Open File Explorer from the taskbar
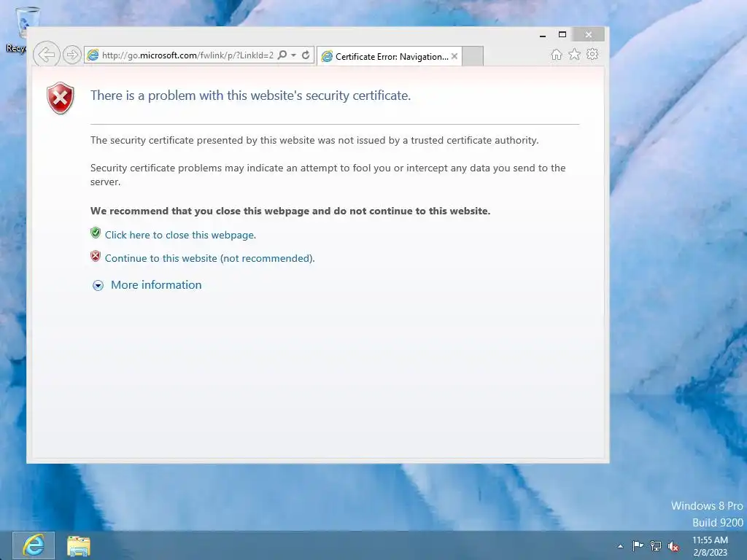Image resolution: width=747 pixels, height=560 pixels. coord(79,545)
